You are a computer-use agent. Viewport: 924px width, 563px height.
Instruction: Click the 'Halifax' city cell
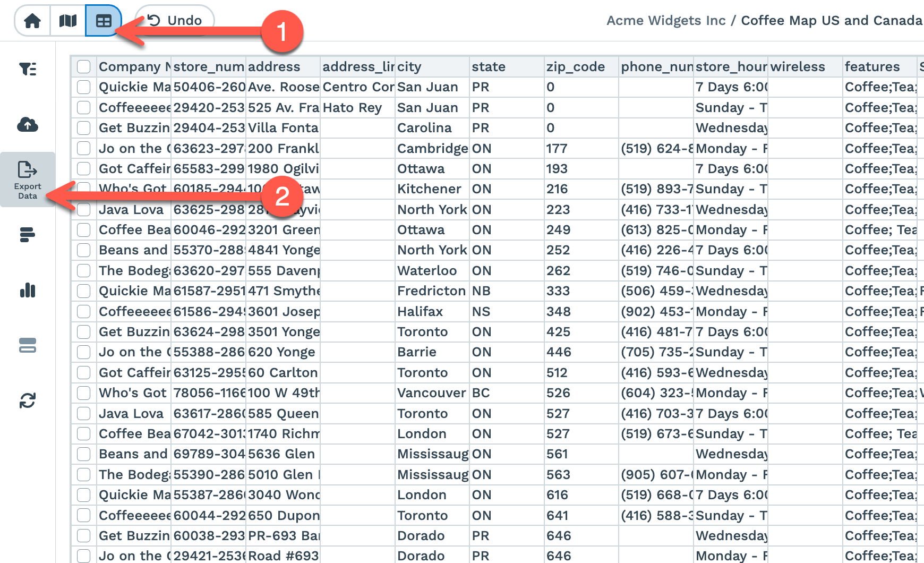432,312
